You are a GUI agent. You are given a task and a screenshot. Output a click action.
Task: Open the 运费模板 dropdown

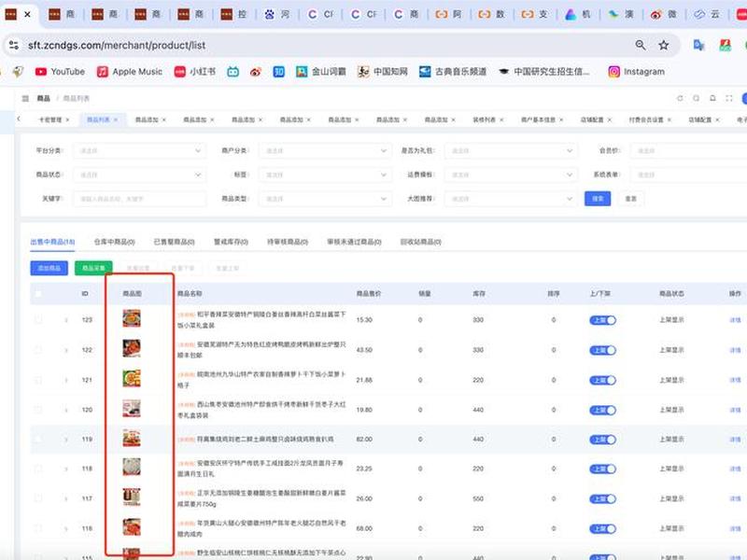[511, 175]
